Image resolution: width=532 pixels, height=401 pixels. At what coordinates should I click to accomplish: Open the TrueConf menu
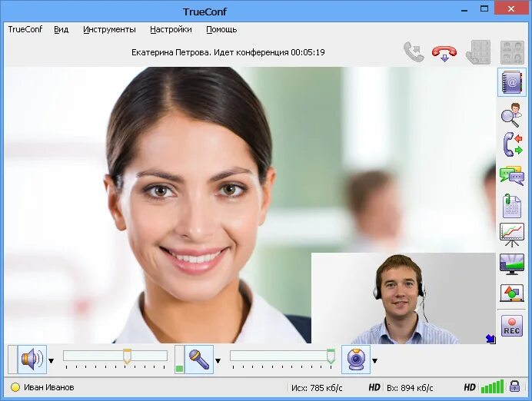[x=25, y=29]
